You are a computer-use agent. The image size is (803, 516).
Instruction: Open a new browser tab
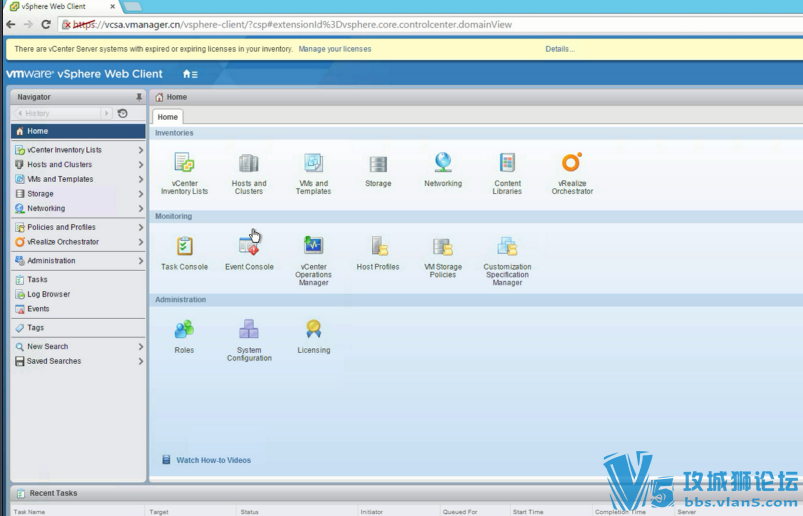click(133, 7)
